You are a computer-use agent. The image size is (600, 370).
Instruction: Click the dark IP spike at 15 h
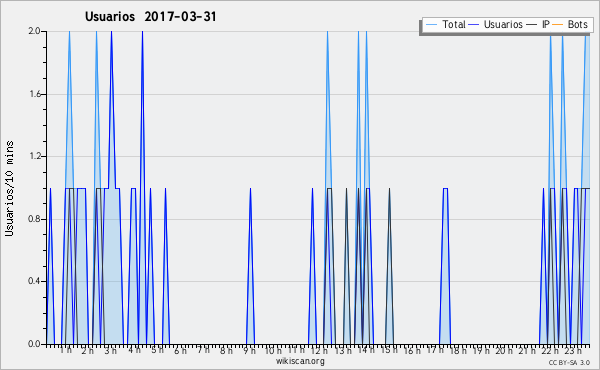tap(389, 266)
